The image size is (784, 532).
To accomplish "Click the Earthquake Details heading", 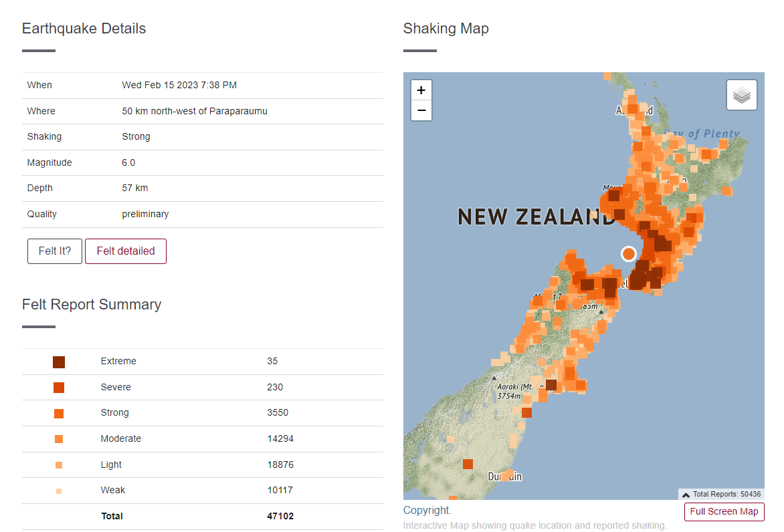I will 84,29.
